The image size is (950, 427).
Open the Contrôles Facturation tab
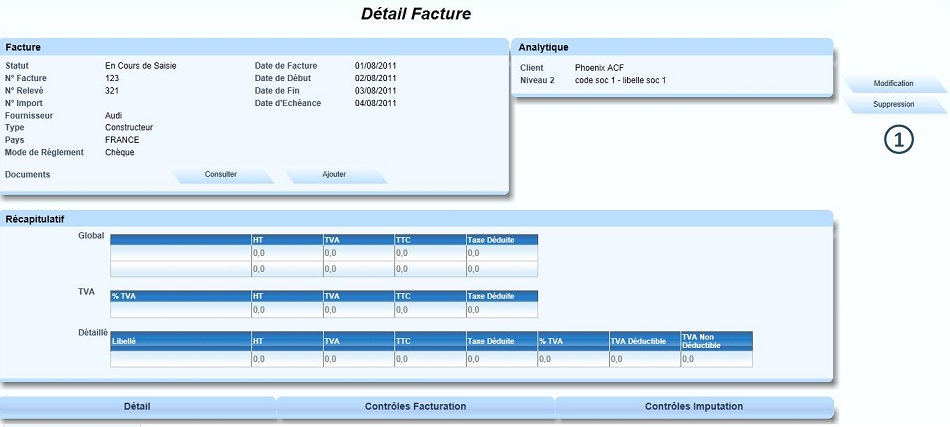click(415, 407)
